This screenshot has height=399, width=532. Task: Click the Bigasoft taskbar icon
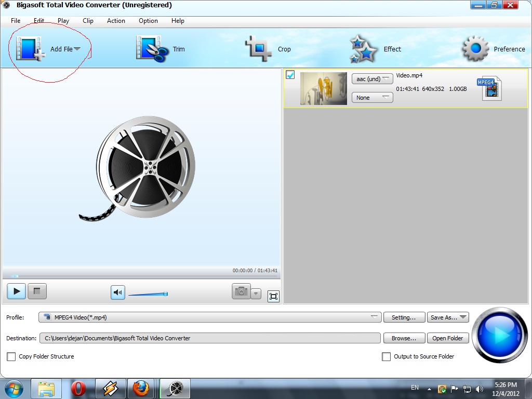pyautogui.click(x=175, y=389)
